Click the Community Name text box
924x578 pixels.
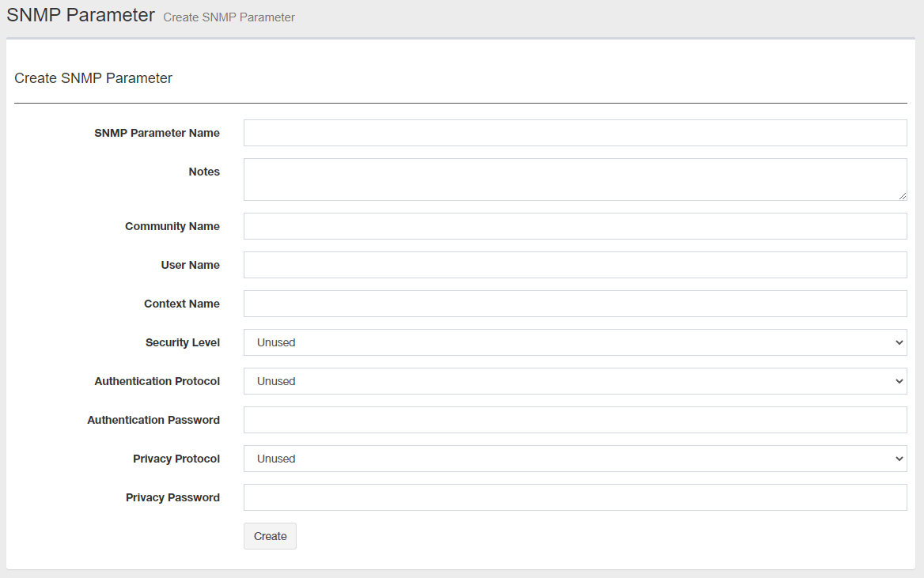(x=575, y=226)
